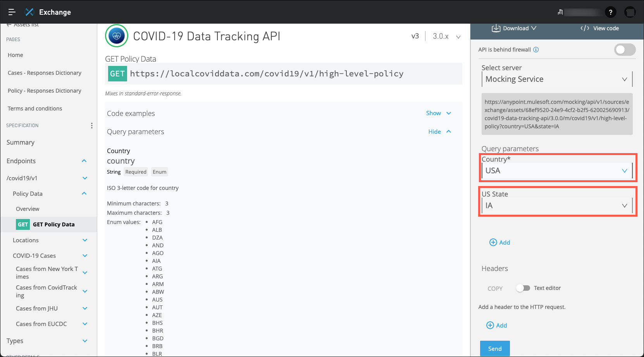Show the Code examples section

pos(439,113)
